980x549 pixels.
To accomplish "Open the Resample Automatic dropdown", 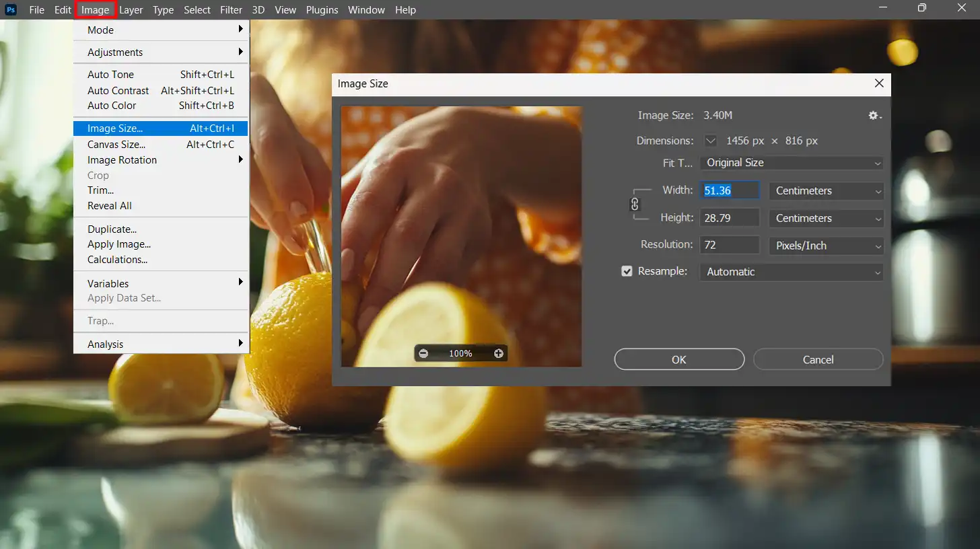I will coord(792,272).
